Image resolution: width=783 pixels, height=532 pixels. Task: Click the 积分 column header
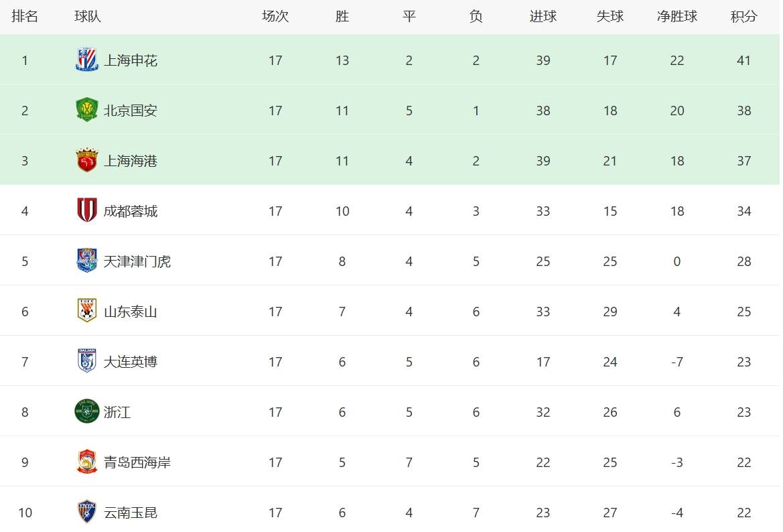[x=743, y=17]
